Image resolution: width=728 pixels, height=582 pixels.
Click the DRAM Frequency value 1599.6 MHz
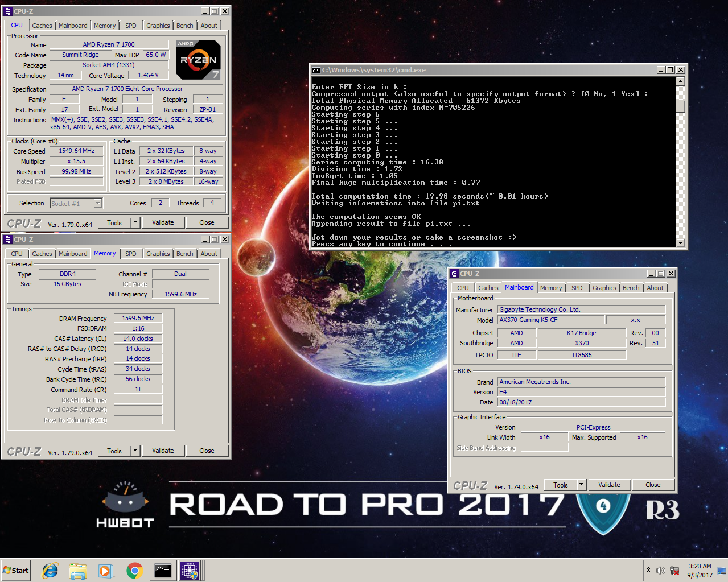pyautogui.click(x=138, y=318)
